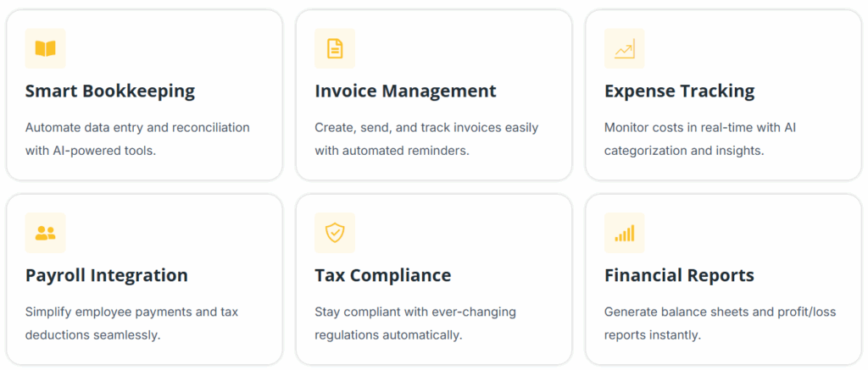Click the Tax Compliance heading
The image size is (868, 370).
tap(382, 275)
